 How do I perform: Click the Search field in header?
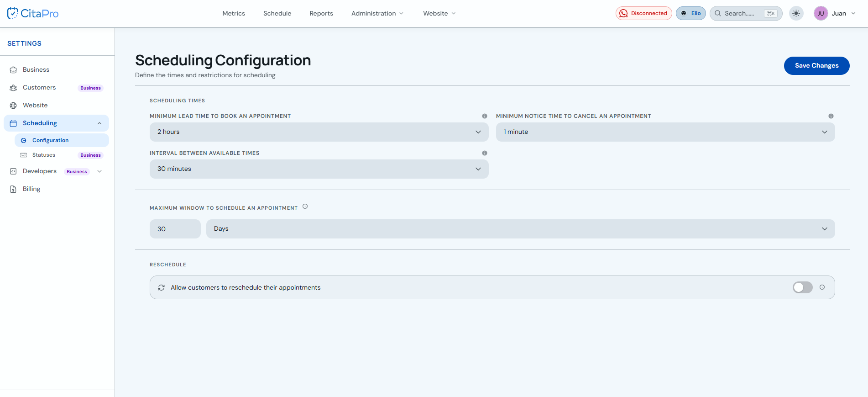click(x=746, y=13)
